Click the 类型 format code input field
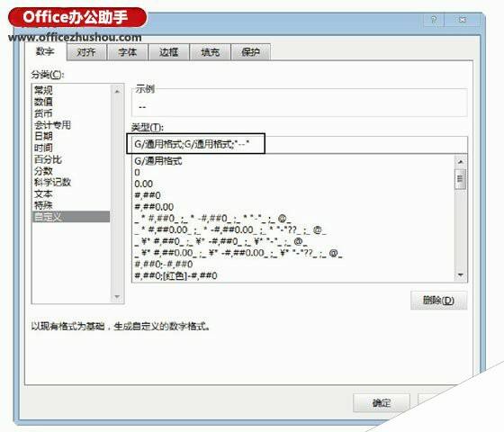504x432 pixels. [x=299, y=144]
